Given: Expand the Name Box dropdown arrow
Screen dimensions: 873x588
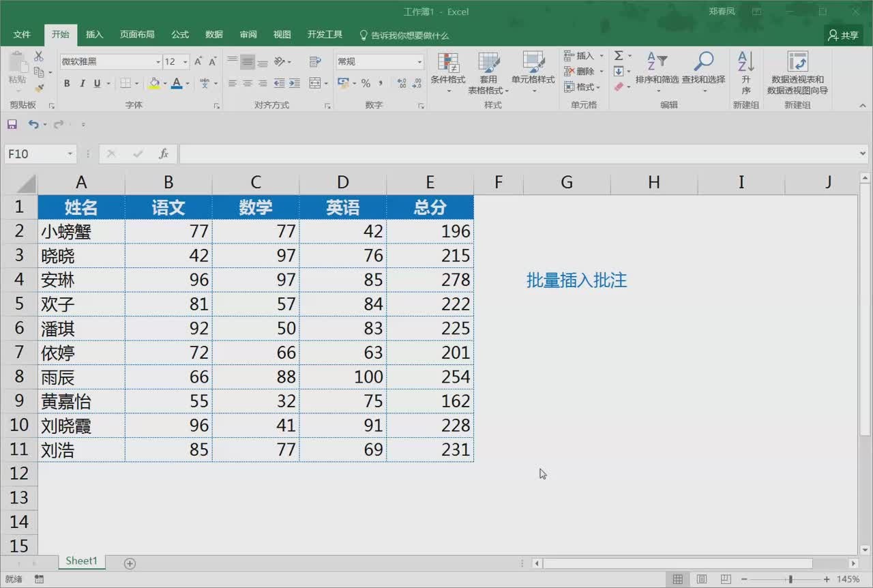Looking at the screenshot, I should [70, 154].
